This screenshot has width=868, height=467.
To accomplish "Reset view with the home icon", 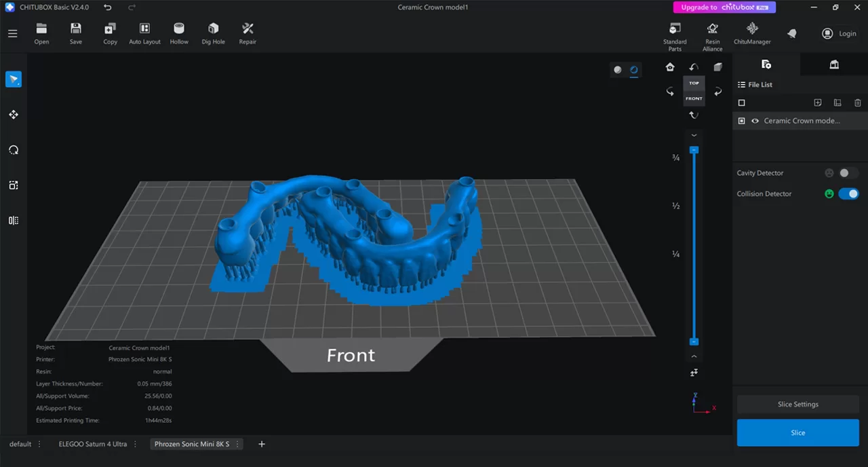I will point(670,67).
